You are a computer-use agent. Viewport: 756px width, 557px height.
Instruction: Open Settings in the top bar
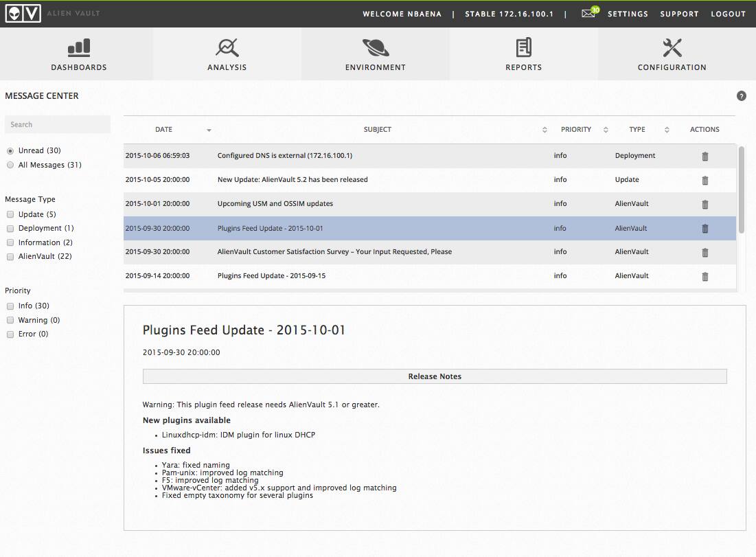tap(628, 14)
